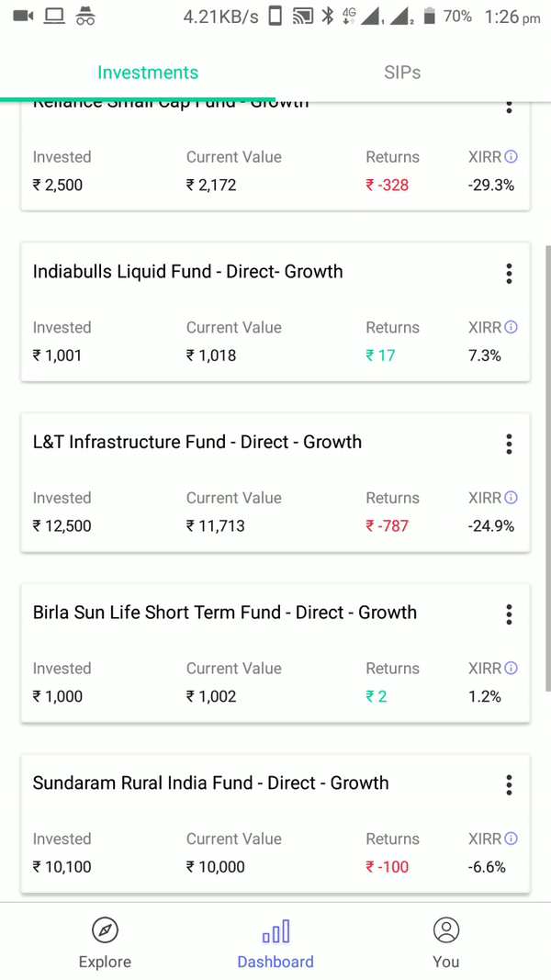Select the Investments tab
The width and height of the screenshot is (551, 980).
[x=148, y=72]
